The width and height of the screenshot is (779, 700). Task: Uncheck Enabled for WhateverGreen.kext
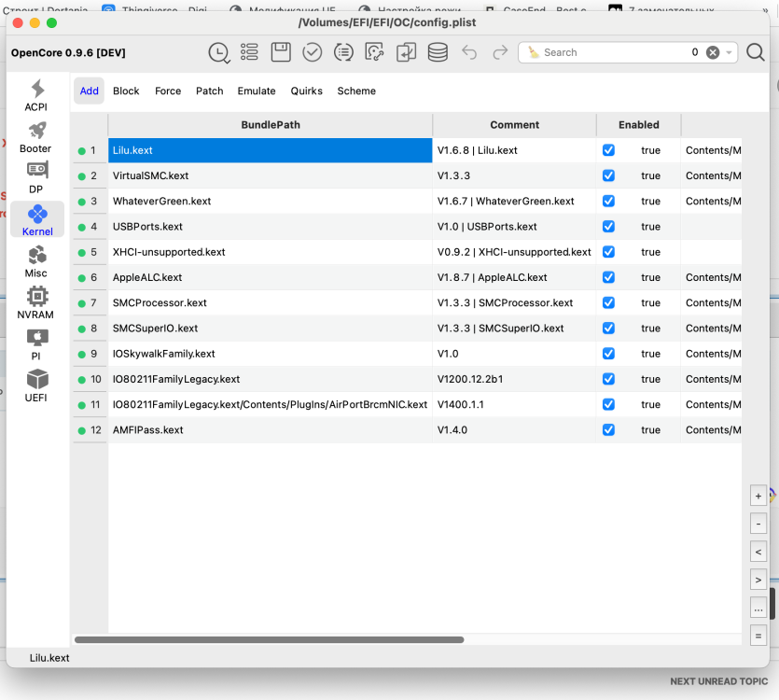pos(608,201)
